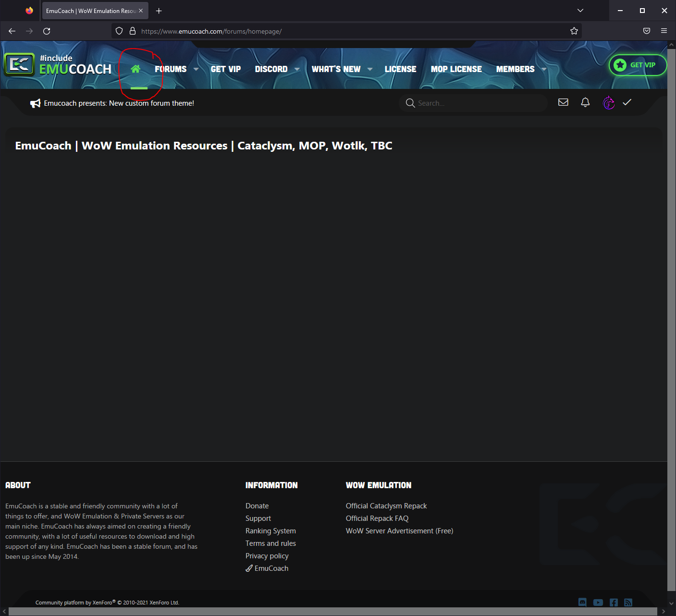Click the EmuCoach style chooser link
This screenshot has width=676, height=616.
pyautogui.click(x=267, y=568)
